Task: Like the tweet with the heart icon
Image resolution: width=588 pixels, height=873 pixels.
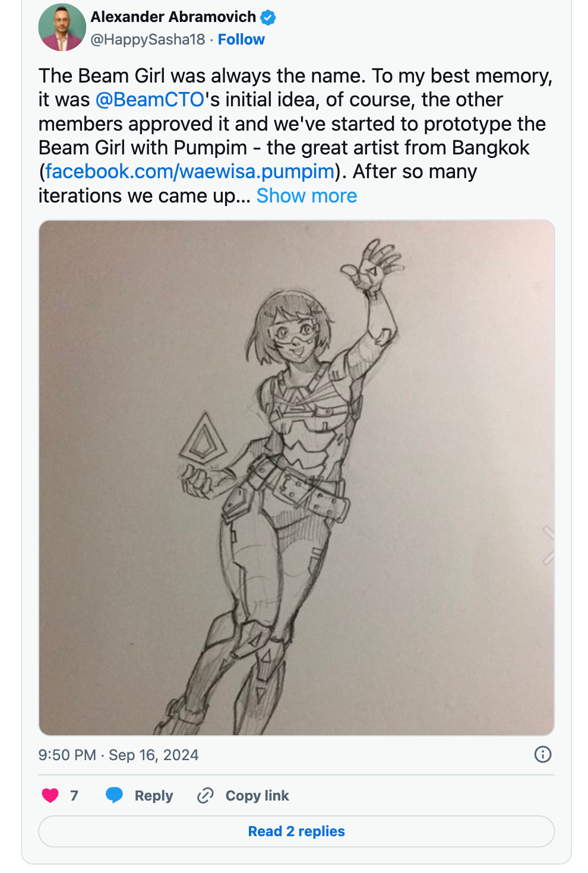Action: (50, 795)
